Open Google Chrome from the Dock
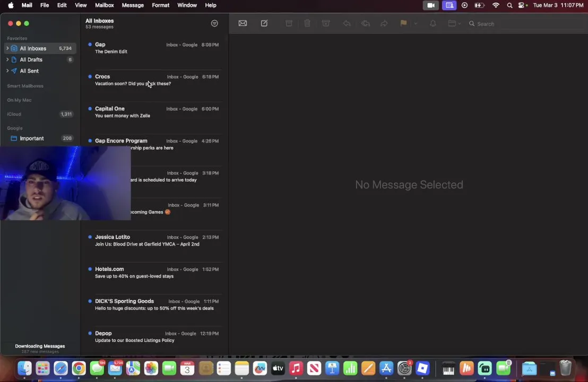 pos(79,369)
